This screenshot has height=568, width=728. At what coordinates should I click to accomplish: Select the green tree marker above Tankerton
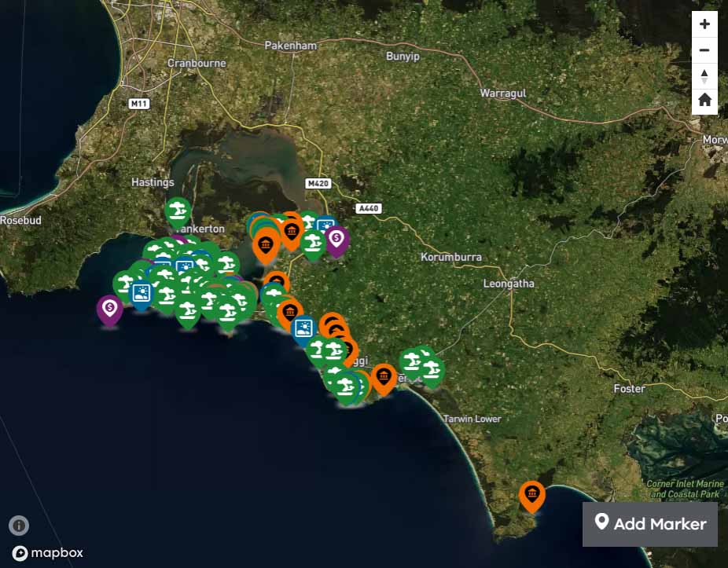(x=178, y=213)
